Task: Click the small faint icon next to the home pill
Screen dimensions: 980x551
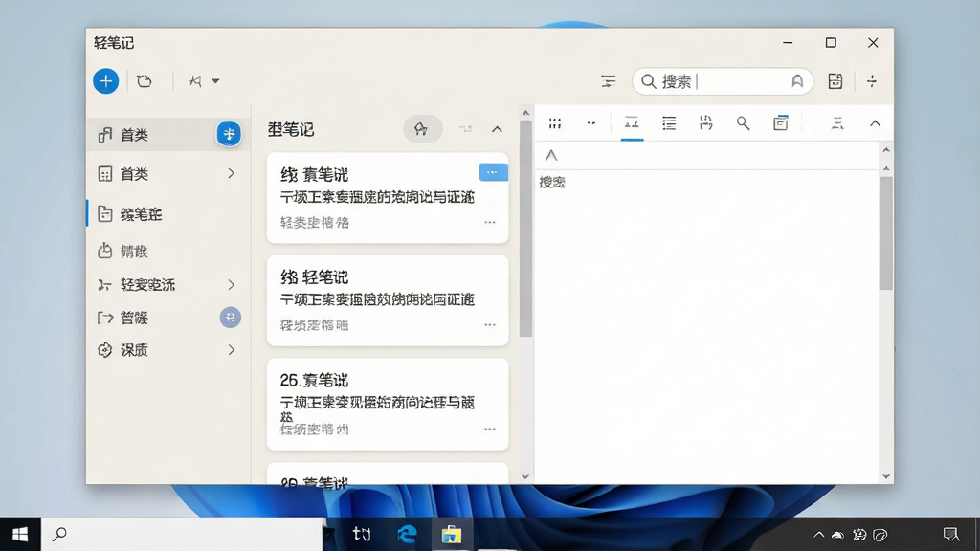Action: click(x=466, y=129)
